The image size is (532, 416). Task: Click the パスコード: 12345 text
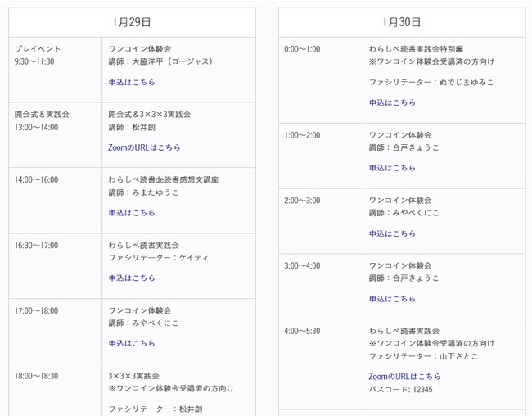400,389
